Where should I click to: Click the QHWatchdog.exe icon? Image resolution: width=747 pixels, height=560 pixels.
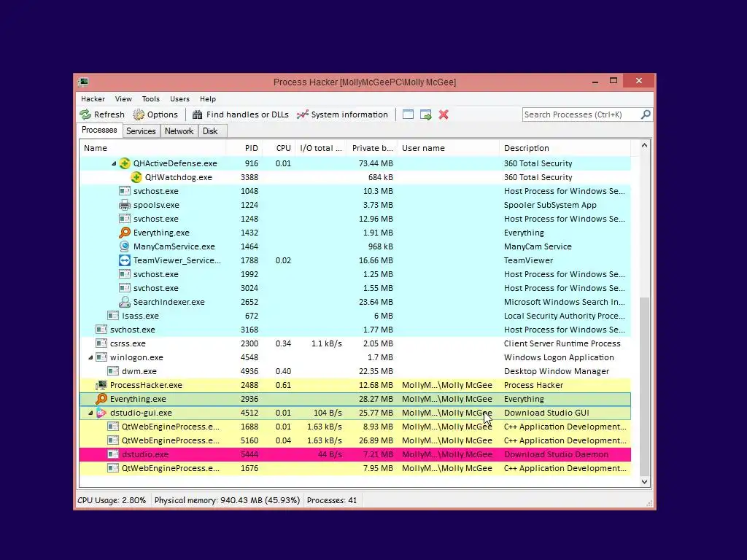click(136, 177)
